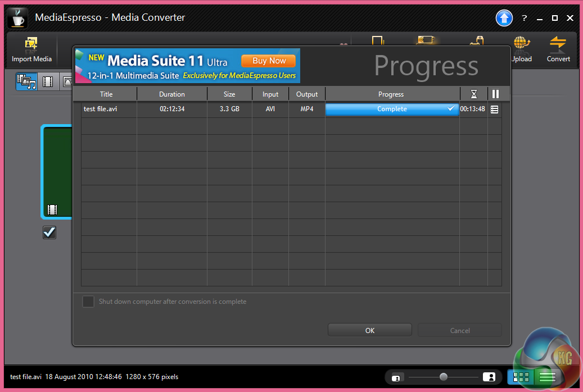Minimize the MediaEspresso window
583x392 pixels.
[540, 18]
